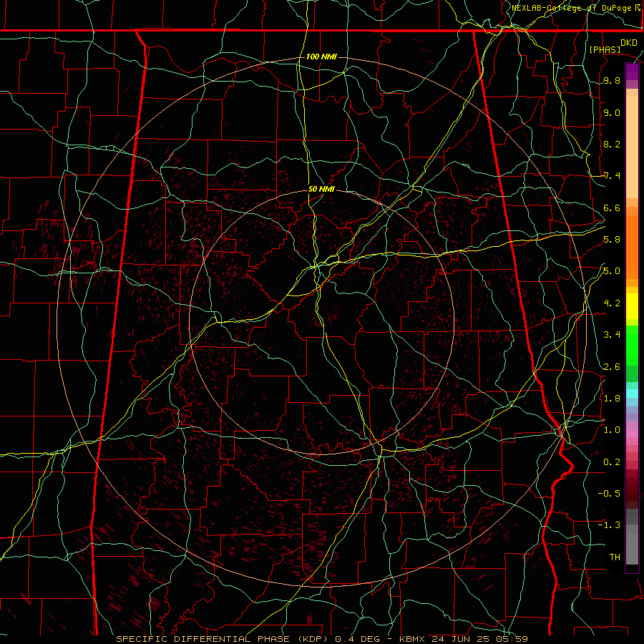The height and width of the screenshot is (644, 644).
Task: Click the 2.6 scale value
Action: [x=612, y=367]
